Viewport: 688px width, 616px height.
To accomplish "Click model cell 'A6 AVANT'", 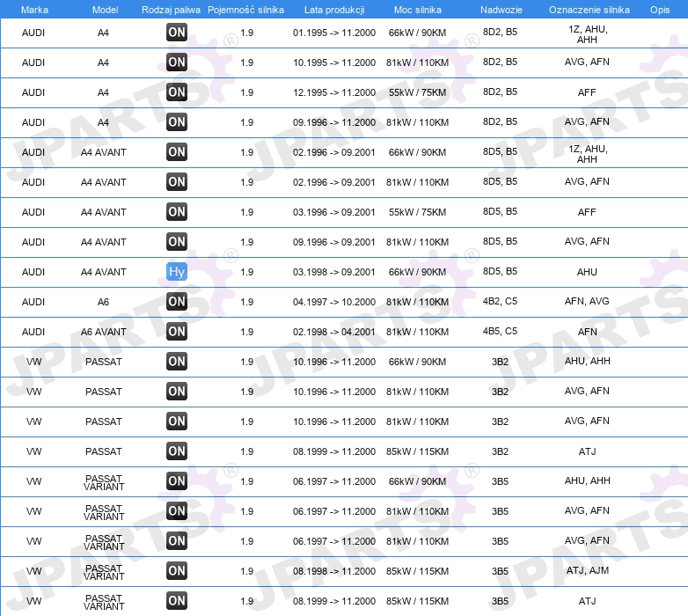I will (104, 332).
